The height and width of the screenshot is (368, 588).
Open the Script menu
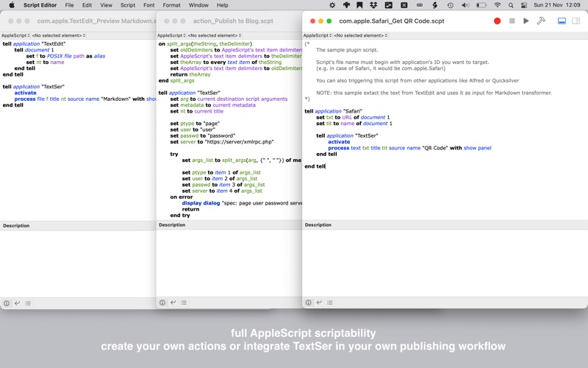coord(128,5)
